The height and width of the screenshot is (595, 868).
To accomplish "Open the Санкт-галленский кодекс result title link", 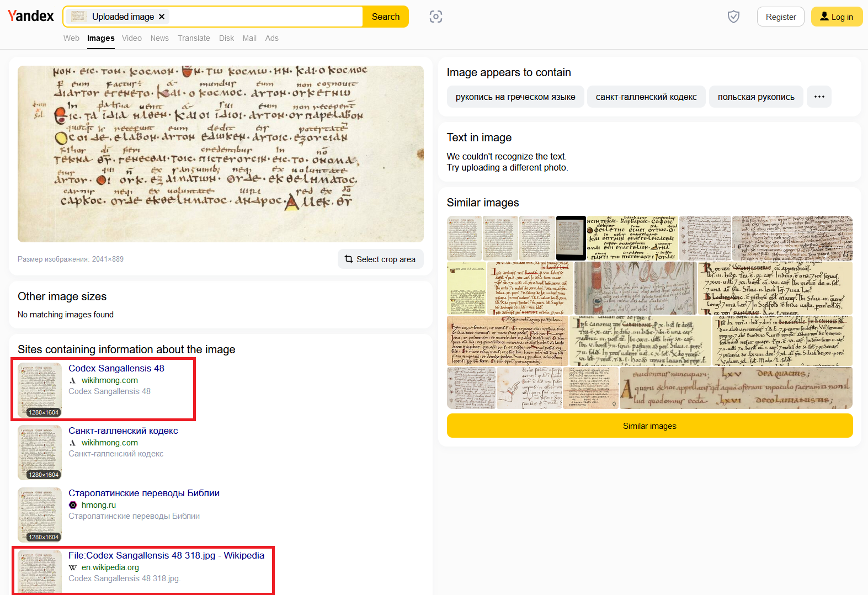I will (123, 431).
